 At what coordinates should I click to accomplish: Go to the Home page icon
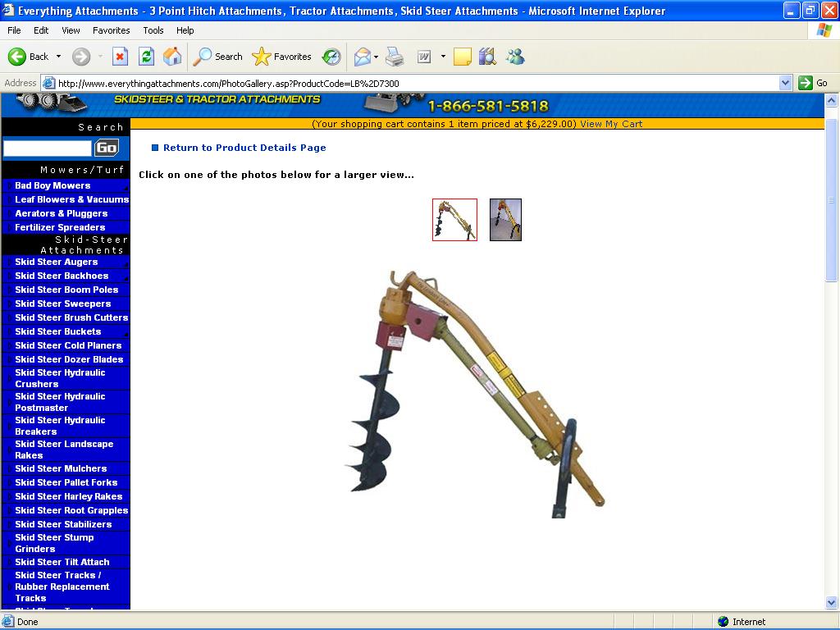(x=172, y=57)
